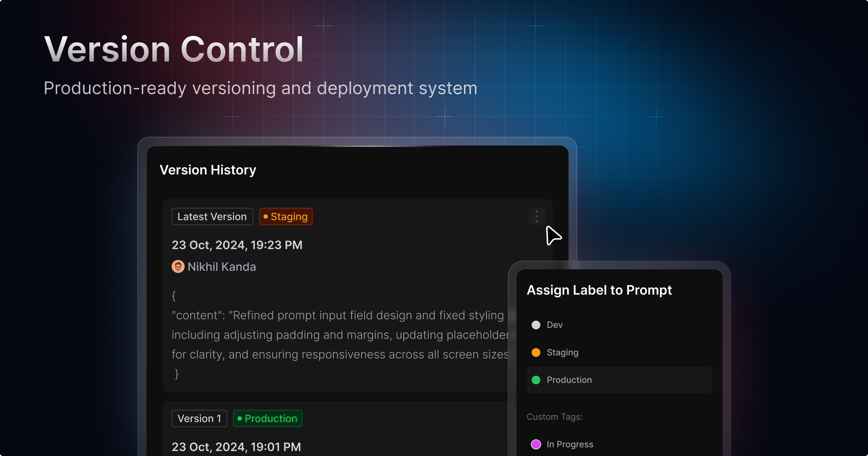Click the Version 1 badge
Image resolution: width=868 pixels, height=456 pixels.
pos(199,418)
